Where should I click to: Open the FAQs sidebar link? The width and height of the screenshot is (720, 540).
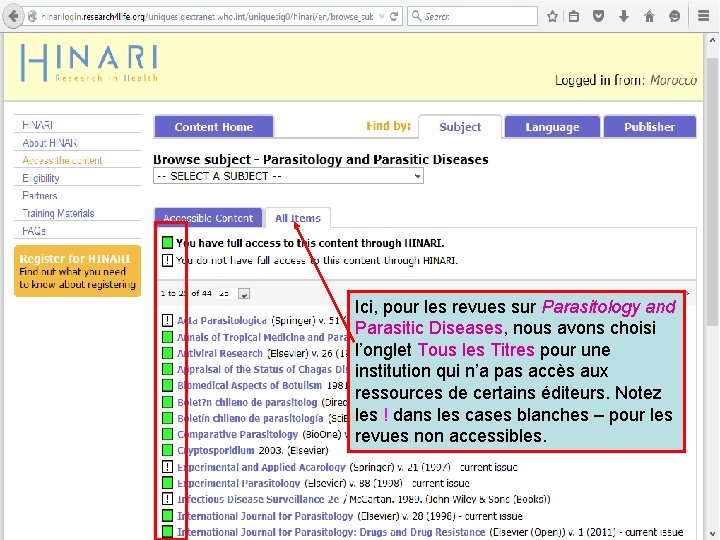[x=34, y=231]
